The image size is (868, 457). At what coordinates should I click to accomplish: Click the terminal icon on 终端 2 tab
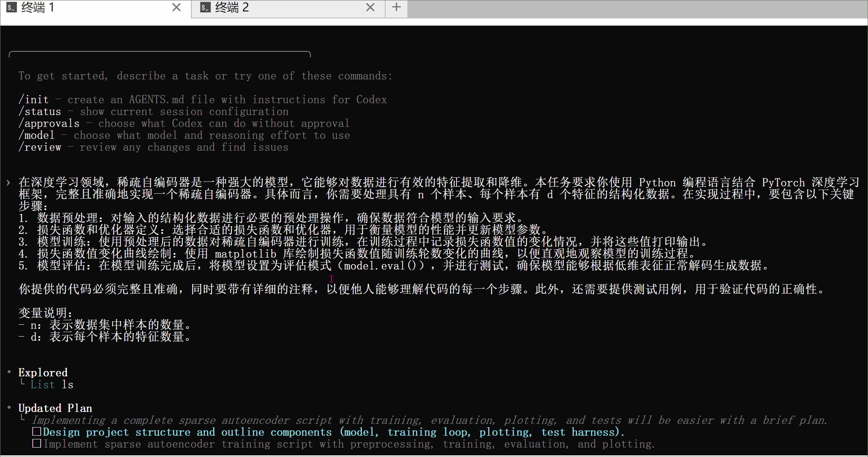(205, 7)
